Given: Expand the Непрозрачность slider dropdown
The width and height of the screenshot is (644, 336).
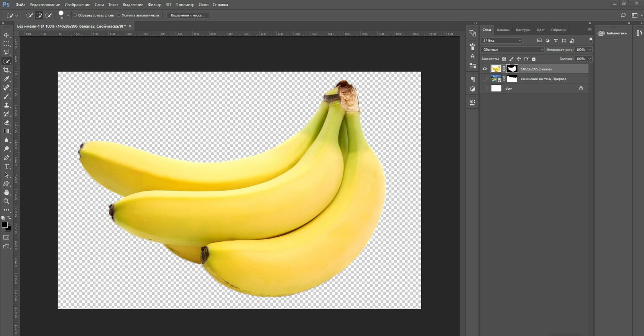Looking at the screenshot, I should 590,49.
